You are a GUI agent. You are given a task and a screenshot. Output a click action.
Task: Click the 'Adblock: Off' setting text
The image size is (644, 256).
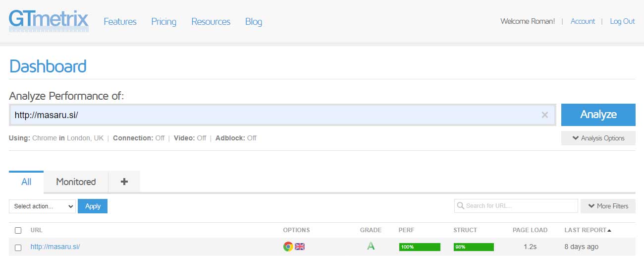tap(236, 138)
